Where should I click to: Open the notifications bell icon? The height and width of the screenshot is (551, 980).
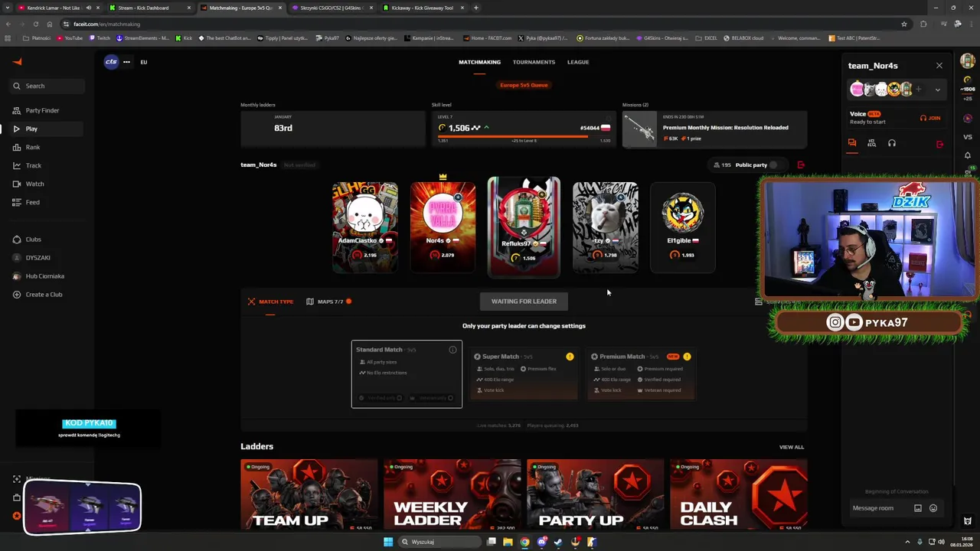(968, 155)
